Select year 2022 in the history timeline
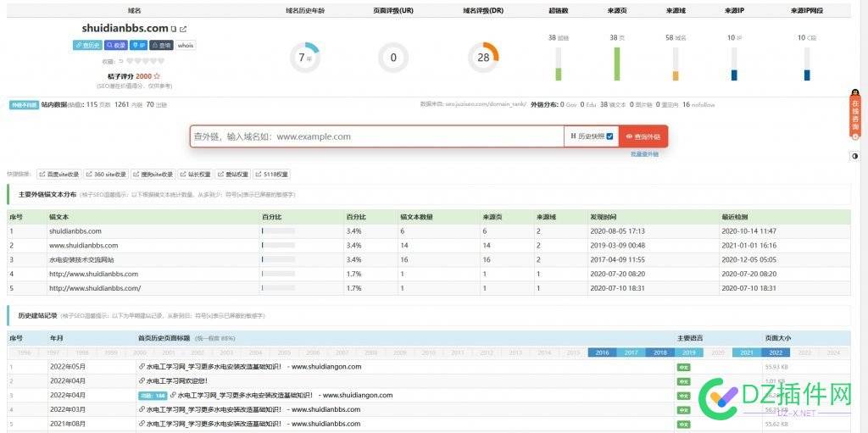868x433 pixels. [x=776, y=353]
